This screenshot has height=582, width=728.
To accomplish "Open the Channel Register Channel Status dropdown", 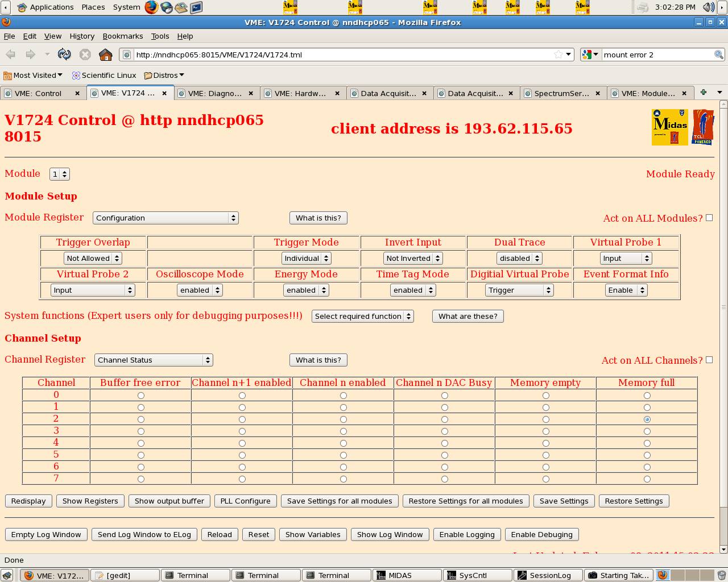I will (154, 360).
